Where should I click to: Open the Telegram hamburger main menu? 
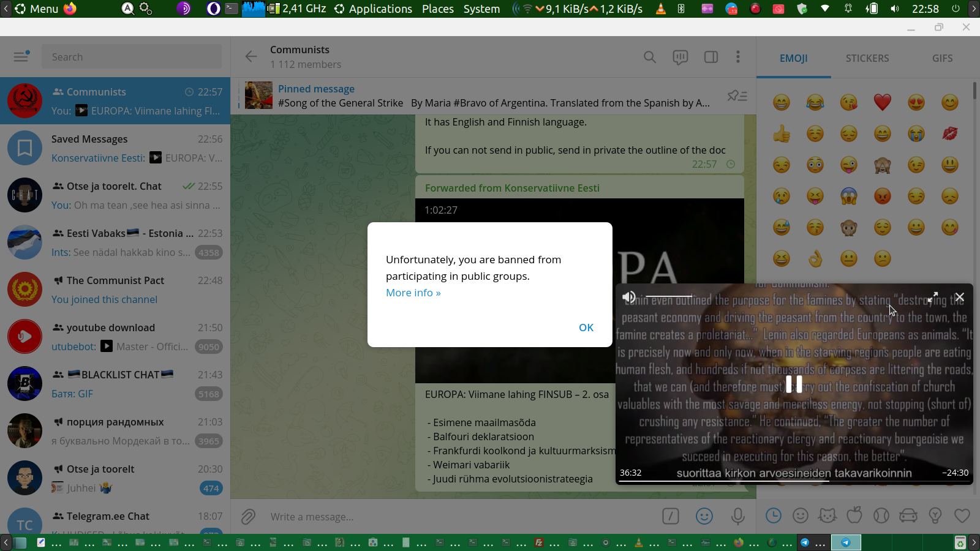point(21,56)
